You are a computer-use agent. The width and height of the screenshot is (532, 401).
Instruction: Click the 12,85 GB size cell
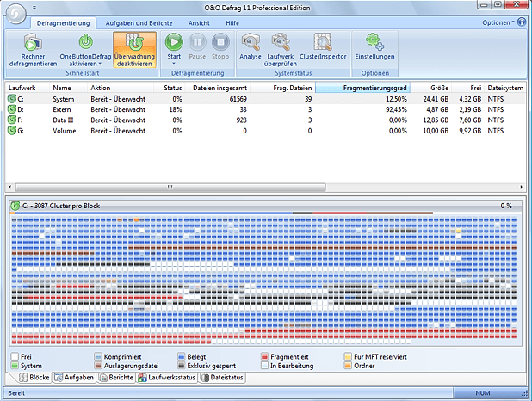(x=436, y=120)
